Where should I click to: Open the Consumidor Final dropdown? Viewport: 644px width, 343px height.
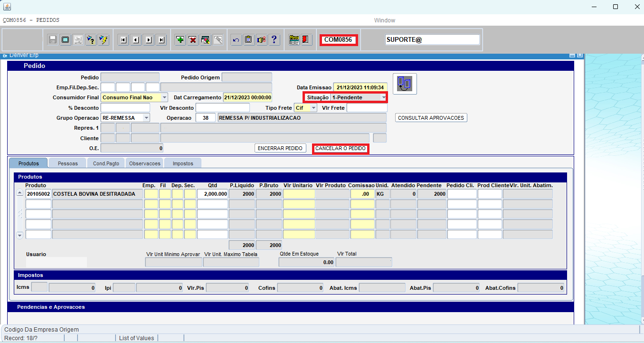point(164,97)
